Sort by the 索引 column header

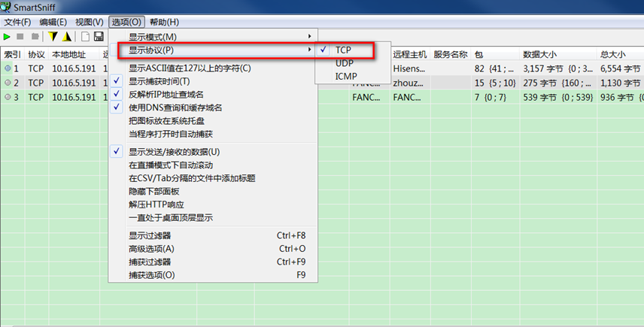tap(12, 54)
